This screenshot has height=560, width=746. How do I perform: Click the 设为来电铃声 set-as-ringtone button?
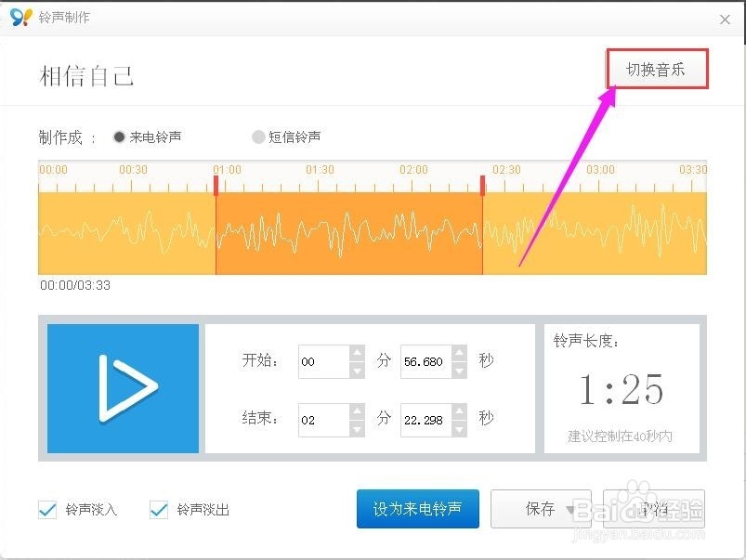point(417,509)
